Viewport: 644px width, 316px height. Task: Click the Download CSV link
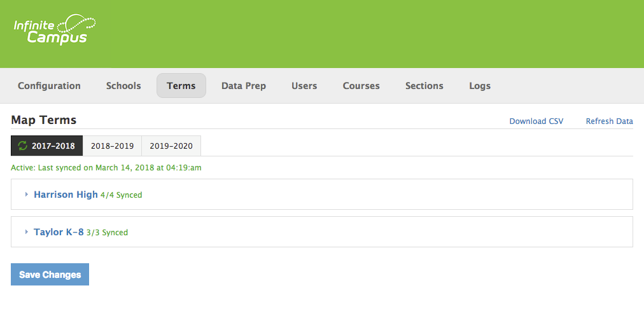point(536,121)
